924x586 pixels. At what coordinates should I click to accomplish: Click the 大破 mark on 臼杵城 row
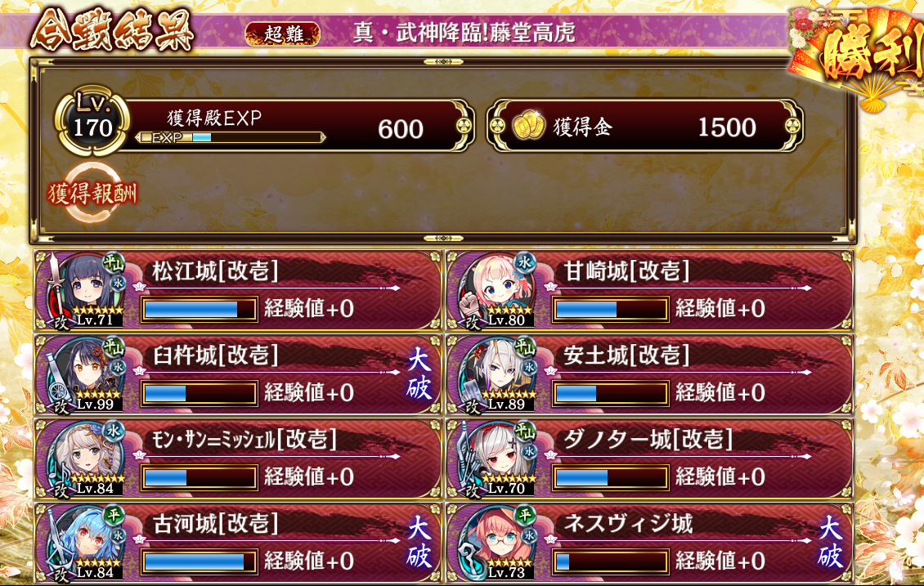(419, 374)
